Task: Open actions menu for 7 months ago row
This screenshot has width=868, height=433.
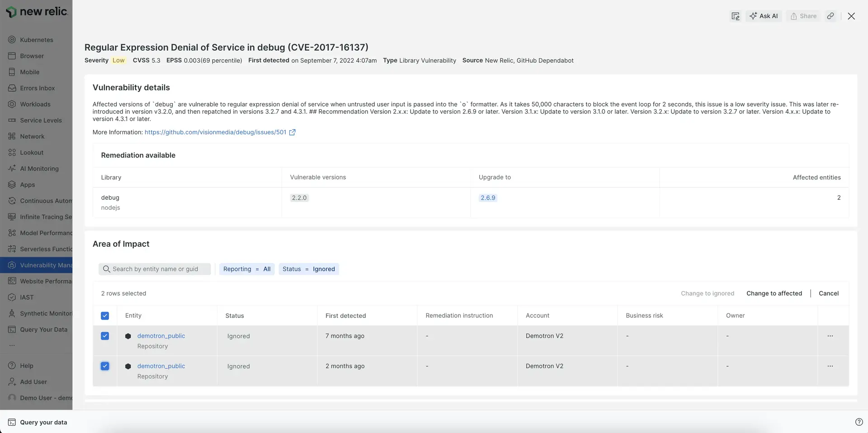Action: [830, 336]
